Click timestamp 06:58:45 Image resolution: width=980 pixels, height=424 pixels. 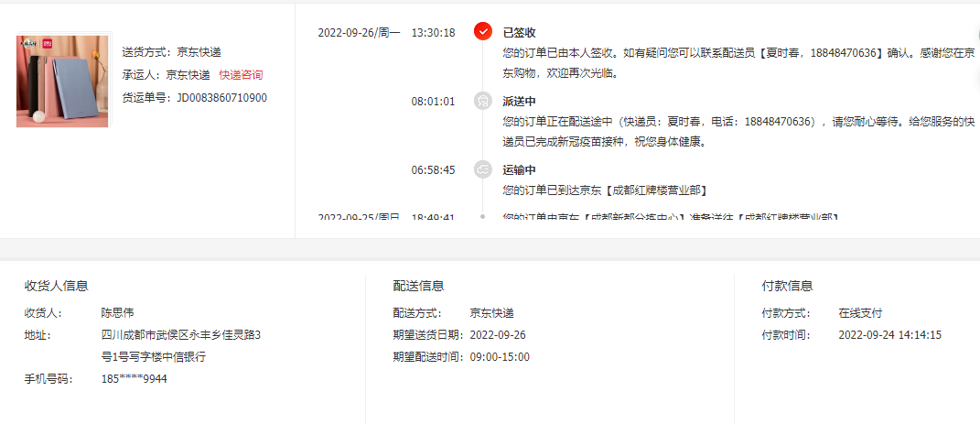pyautogui.click(x=433, y=170)
